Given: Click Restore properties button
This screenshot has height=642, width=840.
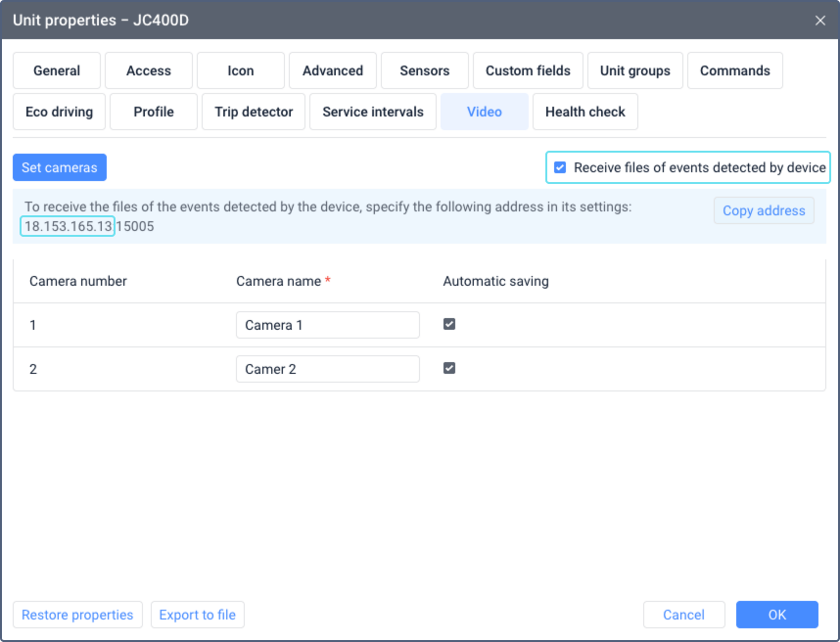Looking at the screenshot, I should [x=77, y=615].
